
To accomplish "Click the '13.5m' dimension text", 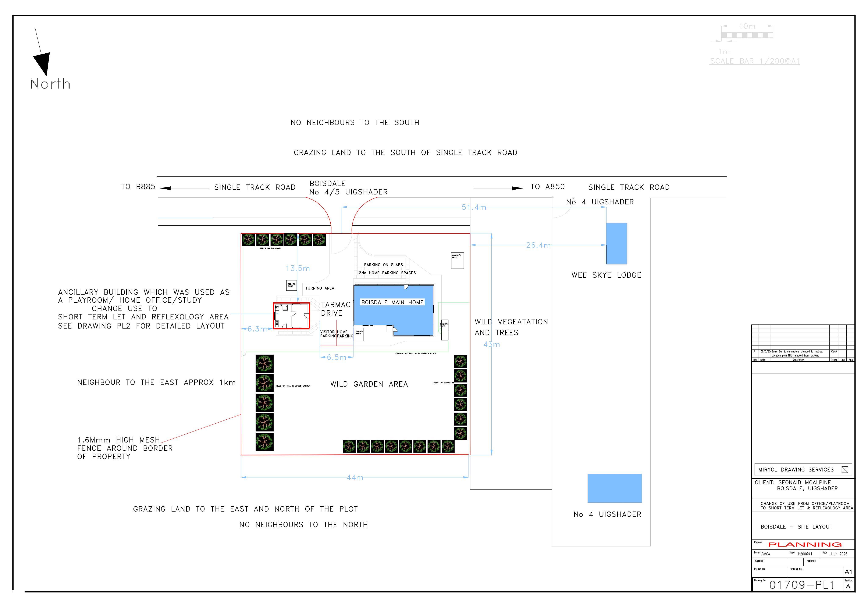I will [298, 268].
